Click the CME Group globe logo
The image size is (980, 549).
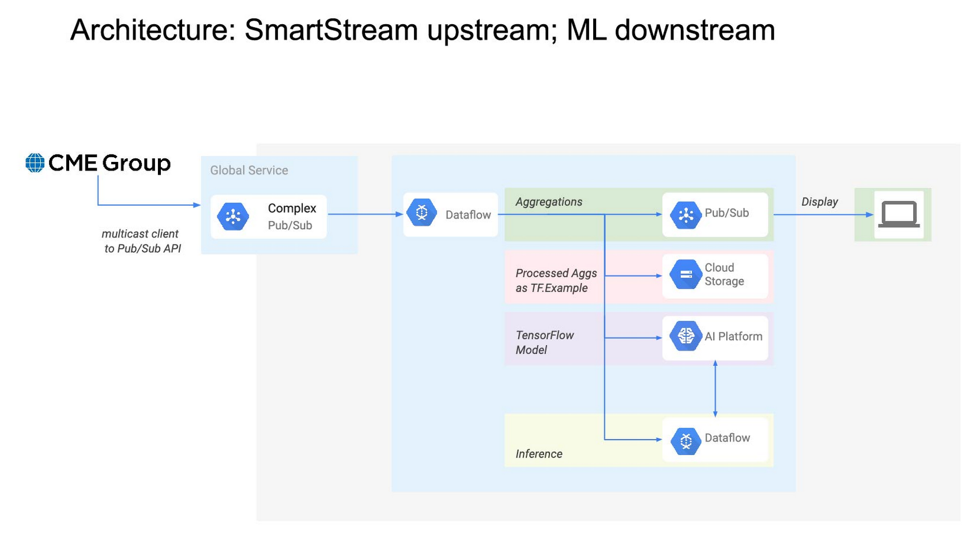(x=35, y=163)
